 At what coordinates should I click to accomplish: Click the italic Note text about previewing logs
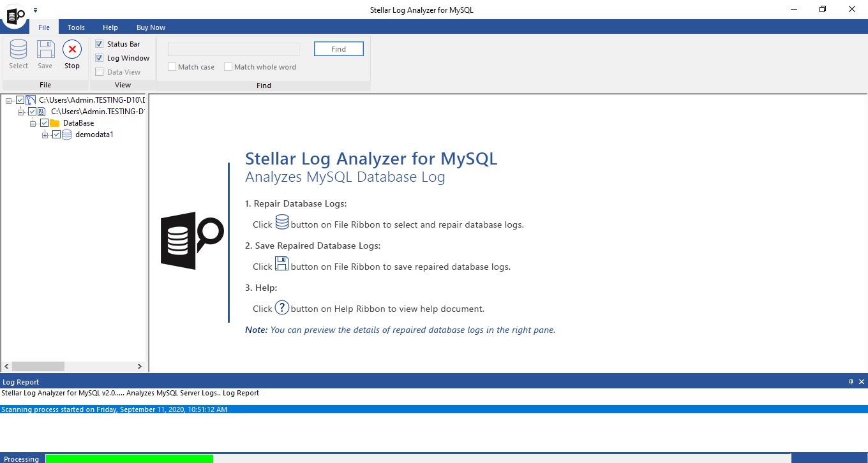coord(400,330)
